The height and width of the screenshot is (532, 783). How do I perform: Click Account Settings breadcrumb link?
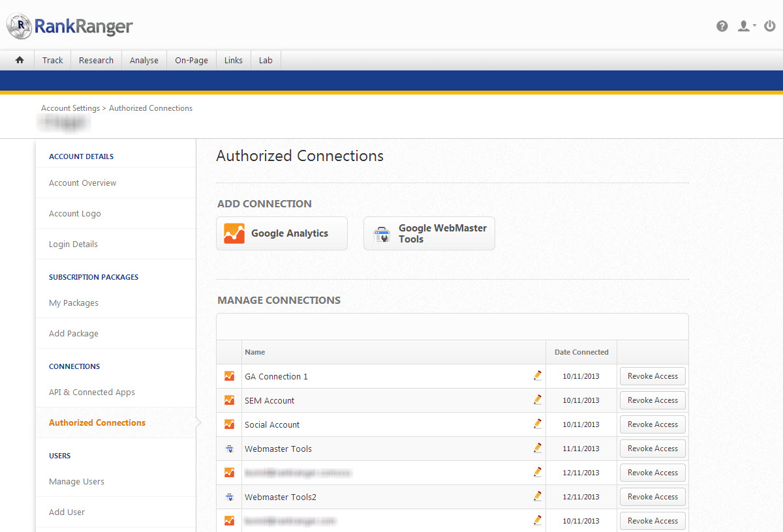point(70,108)
